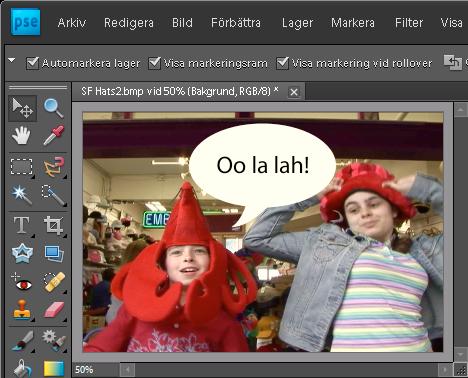Select the Rectangular Marquee tool
This screenshot has height=378, width=468.
(22, 166)
